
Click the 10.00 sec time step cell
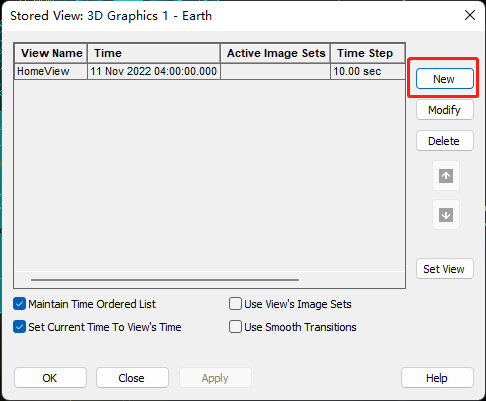[x=368, y=71]
